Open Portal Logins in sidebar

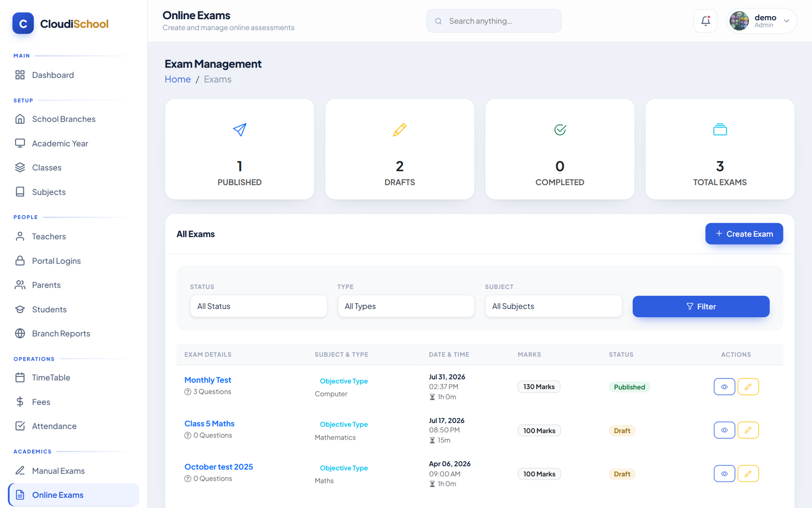pyautogui.click(x=74, y=261)
